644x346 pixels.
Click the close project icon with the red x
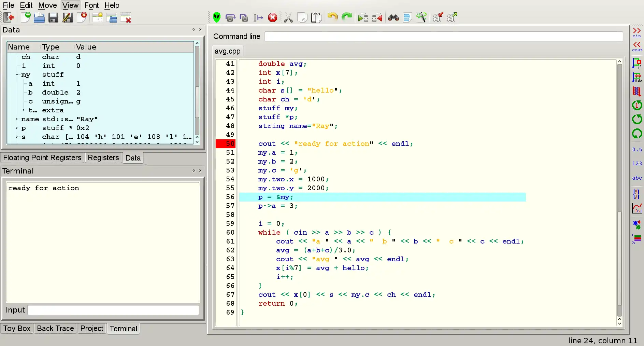(x=126, y=17)
